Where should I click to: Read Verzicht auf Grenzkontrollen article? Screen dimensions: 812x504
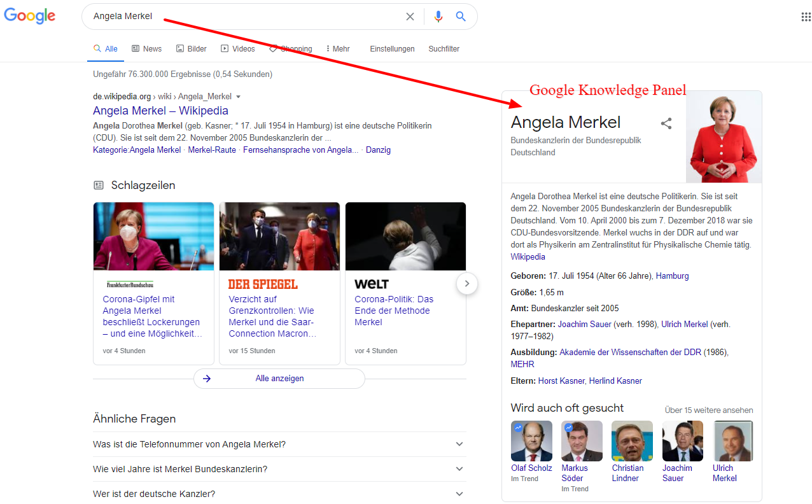(x=272, y=316)
